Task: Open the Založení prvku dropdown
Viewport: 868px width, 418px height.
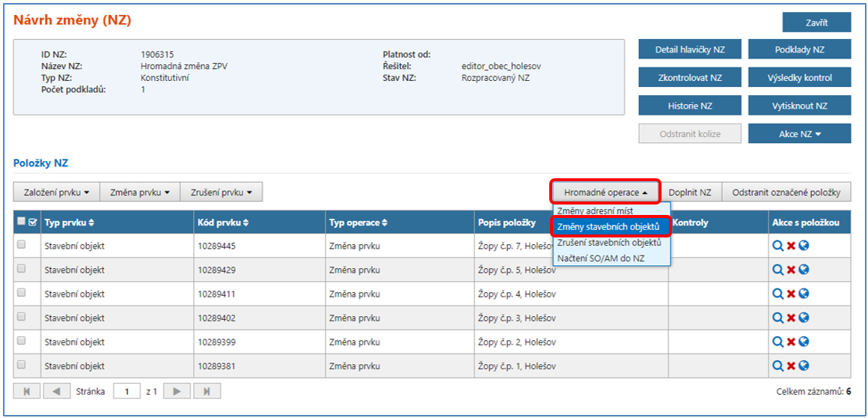Action: coord(56,193)
